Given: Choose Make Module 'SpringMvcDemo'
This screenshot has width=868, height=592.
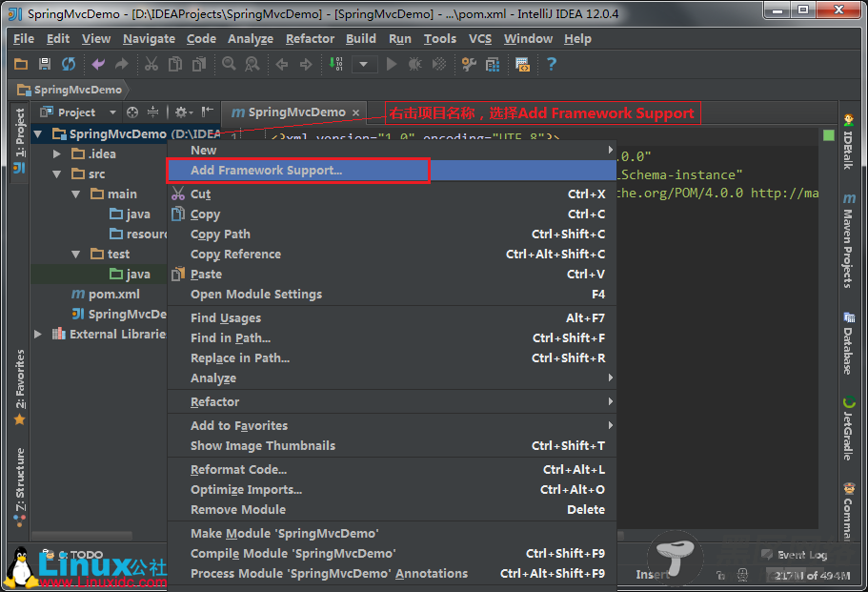Looking at the screenshot, I should point(392,533).
